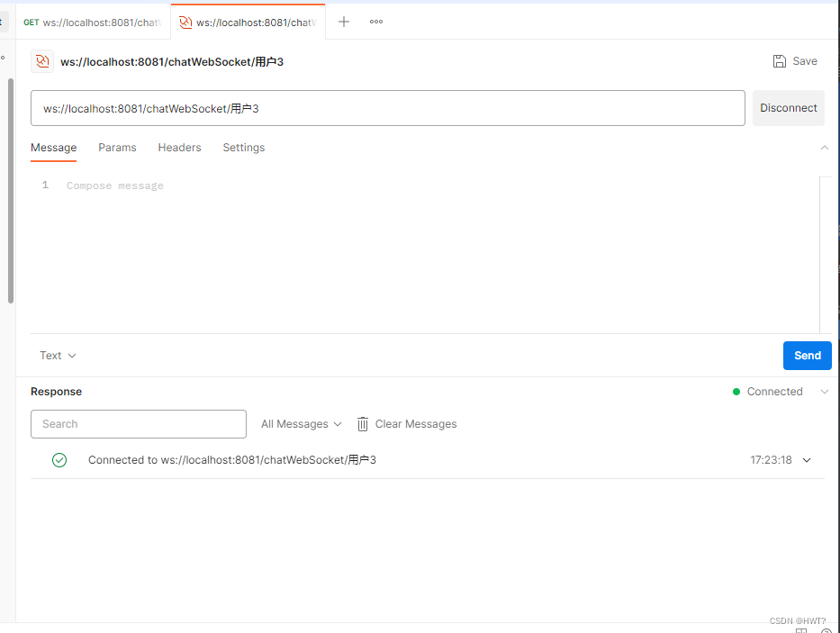Image resolution: width=840 pixels, height=633 pixels.
Task: Click the Search messages input field
Action: 138,423
